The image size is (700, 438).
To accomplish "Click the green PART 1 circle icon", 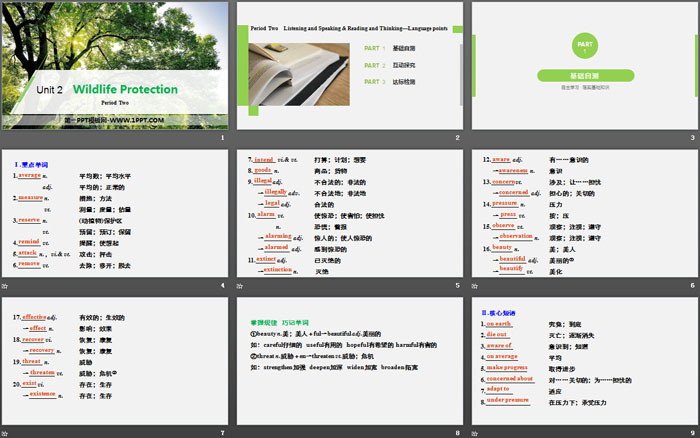I will [584, 45].
